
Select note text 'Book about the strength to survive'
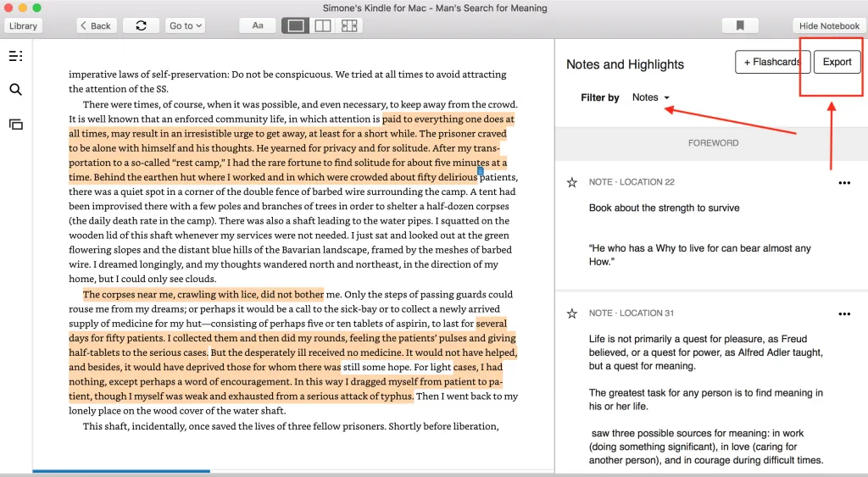[x=664, y=208]
